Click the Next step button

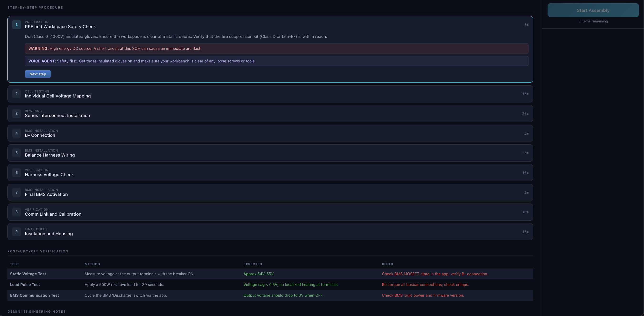point(38,74)
